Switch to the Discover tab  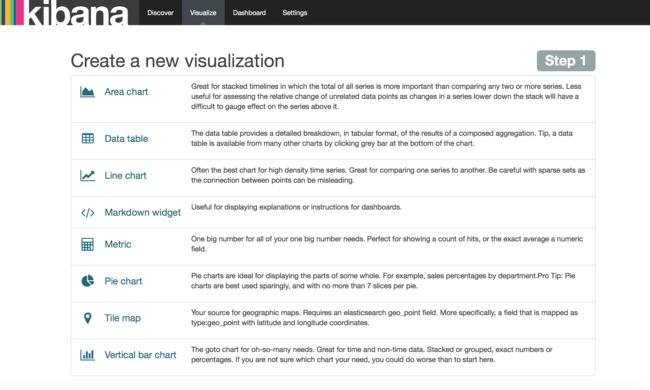tap(160, 12)
